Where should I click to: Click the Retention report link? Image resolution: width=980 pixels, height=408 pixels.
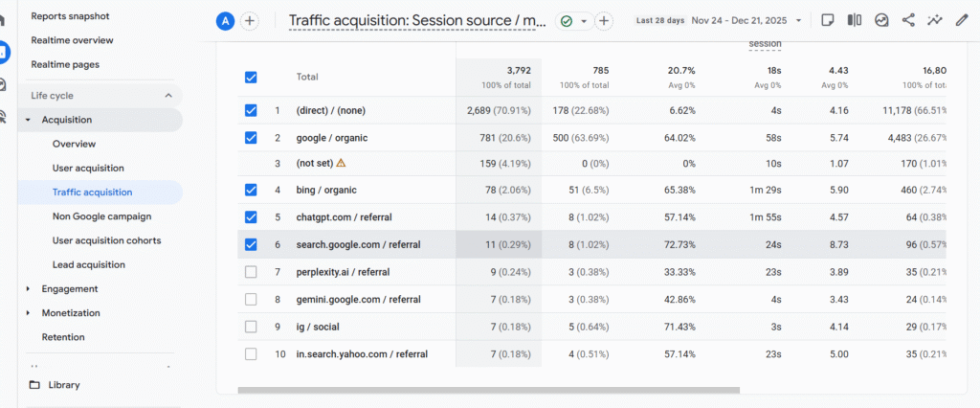(63, 337)
